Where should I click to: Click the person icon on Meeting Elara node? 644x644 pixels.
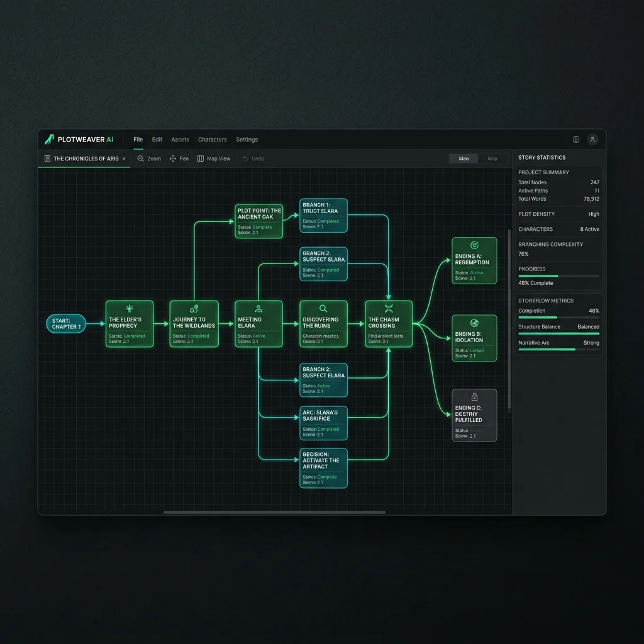pos(258,309)
